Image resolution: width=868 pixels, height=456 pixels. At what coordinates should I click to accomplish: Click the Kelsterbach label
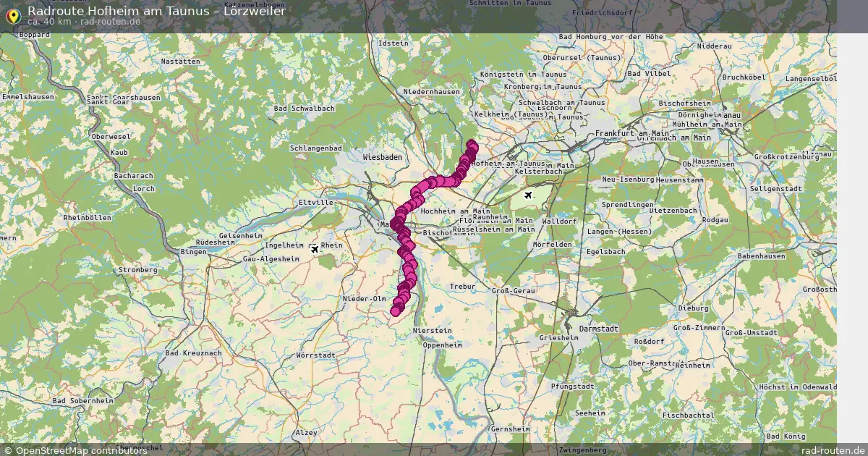[x=537, y=172]
